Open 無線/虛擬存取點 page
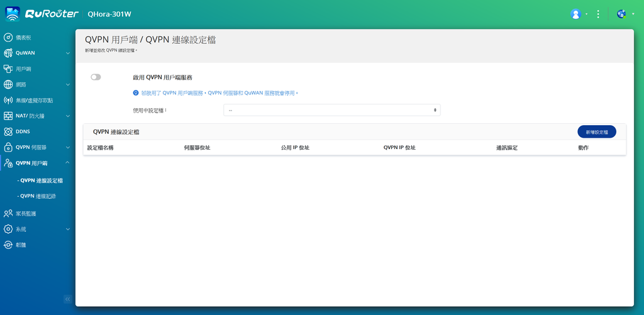644x315 pixels. tap(34, 100)
